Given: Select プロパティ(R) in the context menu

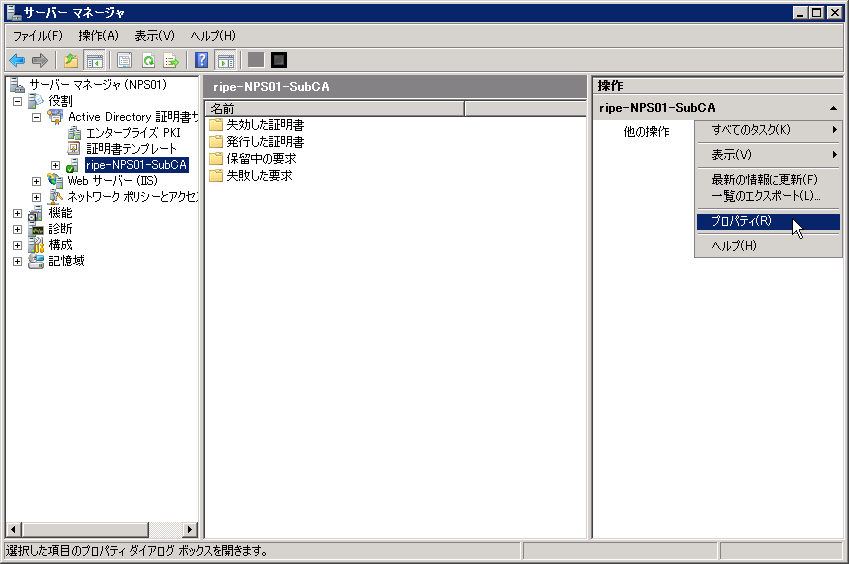Looking at the screenshot, I should click(x=741, y=221).
